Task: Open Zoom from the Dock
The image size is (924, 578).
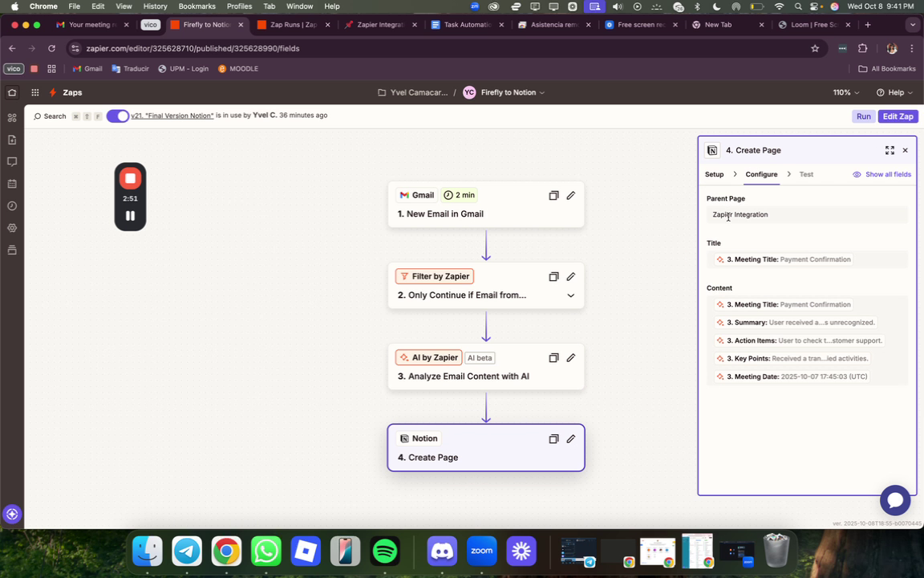Action: coord(481,552)
